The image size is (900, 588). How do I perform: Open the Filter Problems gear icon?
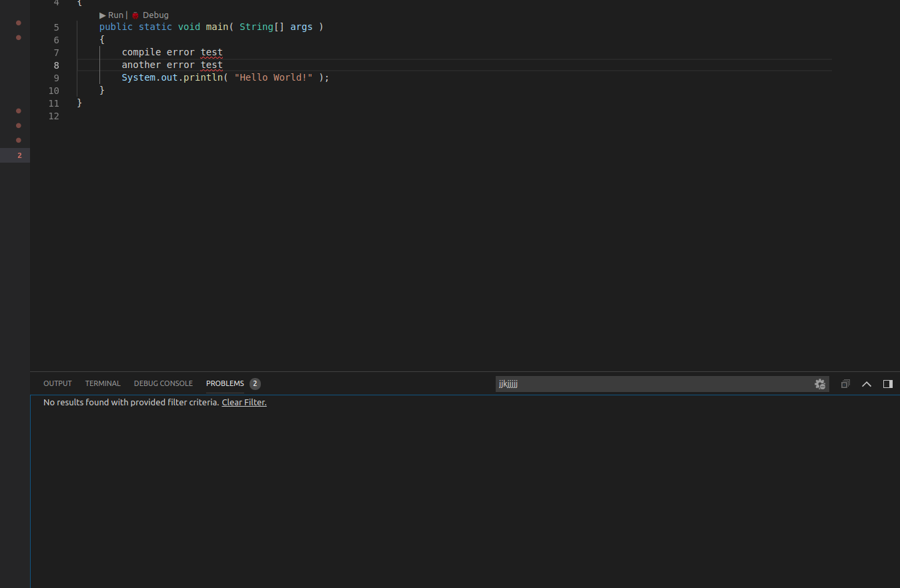(820, 383)
